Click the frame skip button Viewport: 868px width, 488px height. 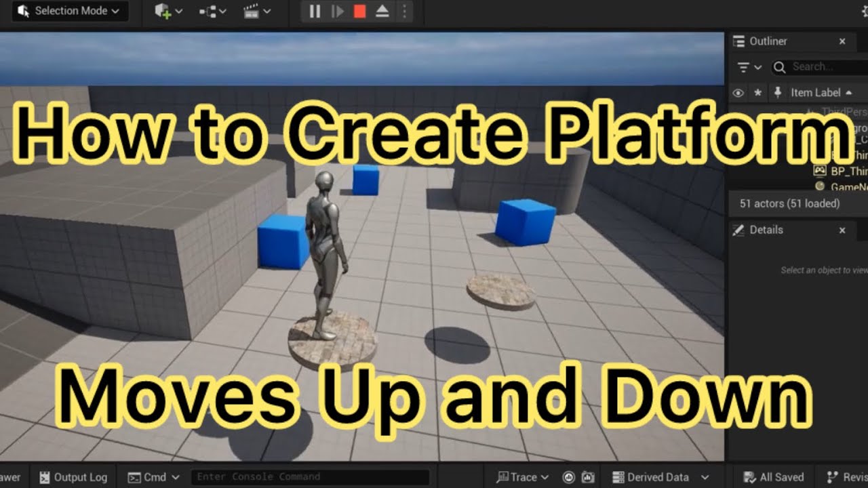pyautogui.click(x=337, y=12)
